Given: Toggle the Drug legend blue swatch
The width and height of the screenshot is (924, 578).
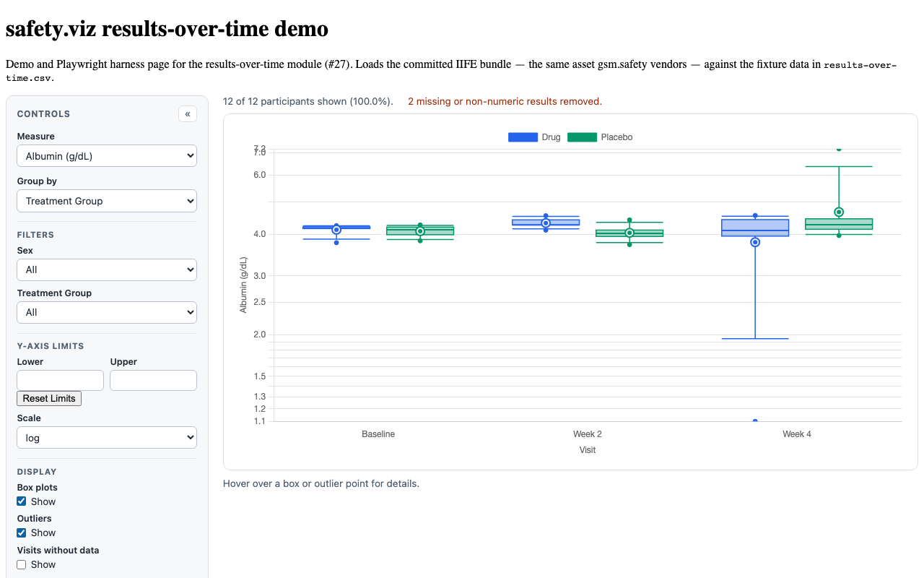Looking at the screenshot, I should click(x=523, y=137).
